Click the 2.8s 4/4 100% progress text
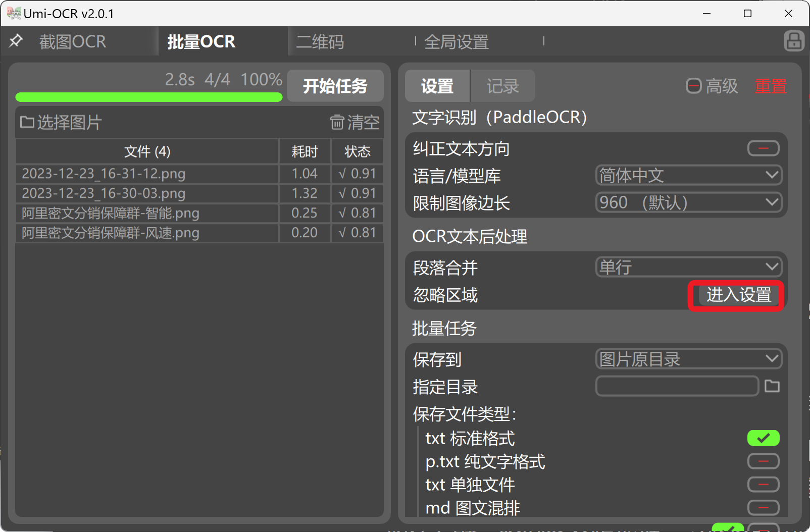The image size is (810, 532). tap(223, 79)
